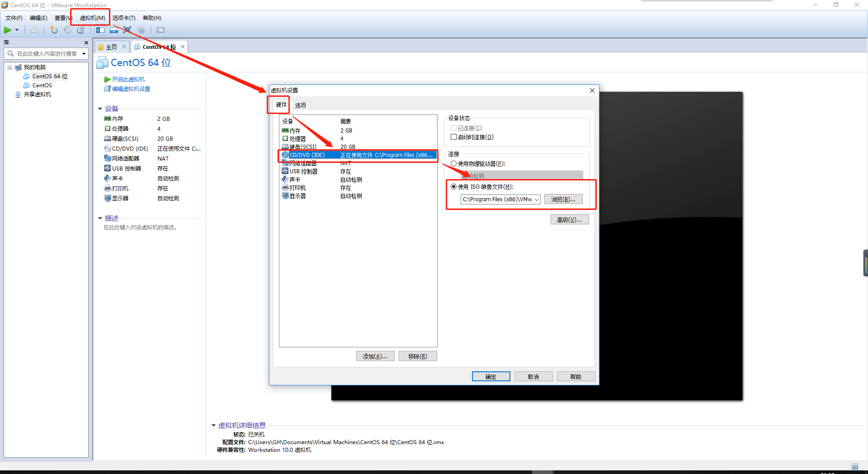Image resolution: width=868 pixels, height=474 pixels.
Task: Select 显示器 row in dialog device list
Action: point(358,196)
